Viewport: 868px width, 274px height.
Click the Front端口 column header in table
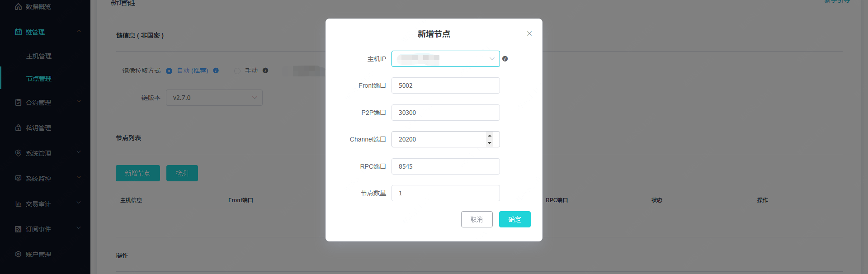241,200
